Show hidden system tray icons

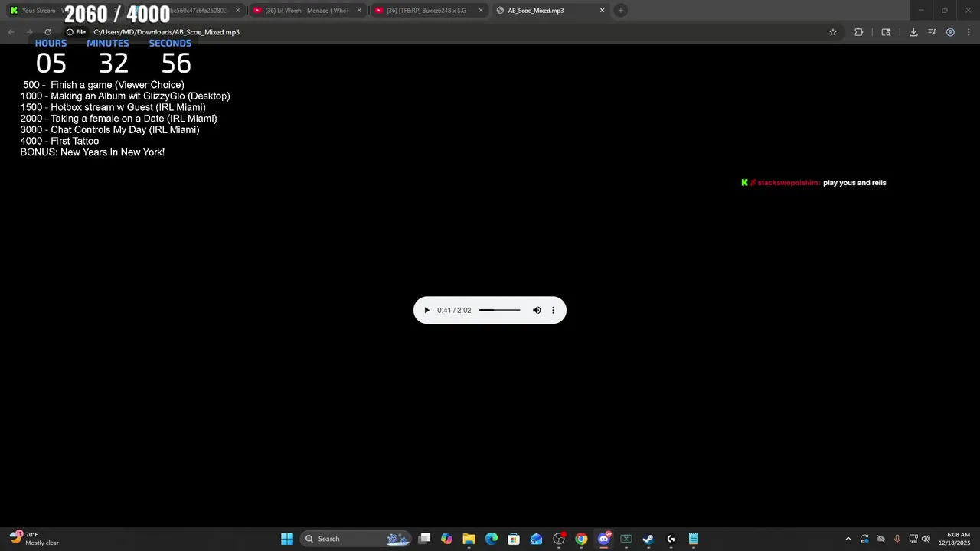pyautogui.click(x=848, y=539)
